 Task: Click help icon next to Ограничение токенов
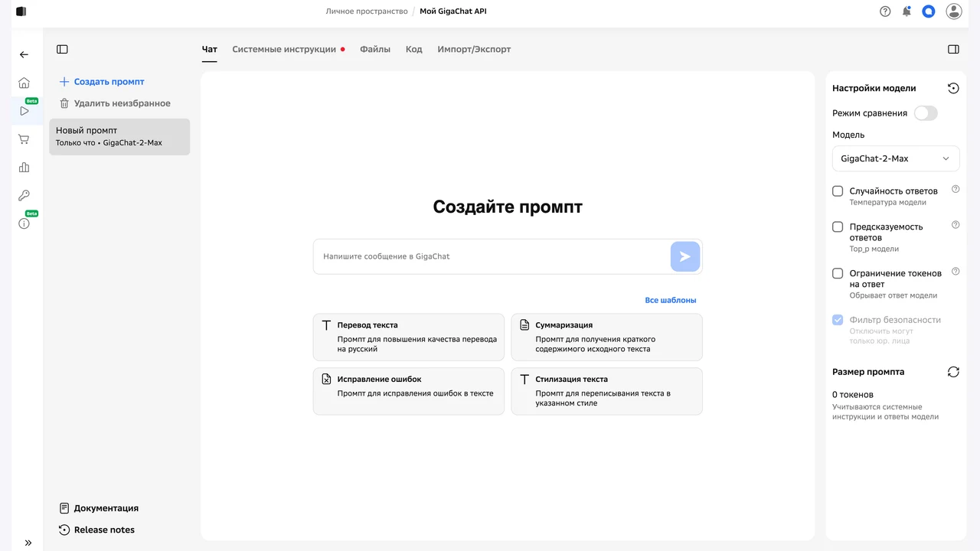coord(955,272)
